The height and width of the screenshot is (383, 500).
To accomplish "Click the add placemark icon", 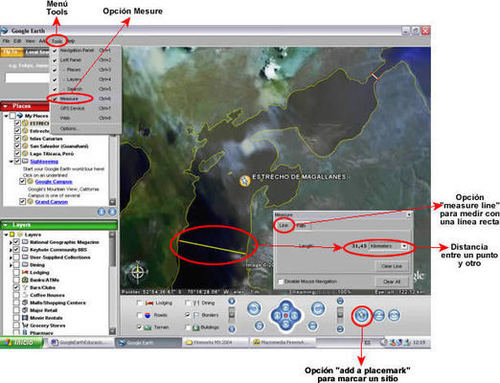I will coord(362,315).
